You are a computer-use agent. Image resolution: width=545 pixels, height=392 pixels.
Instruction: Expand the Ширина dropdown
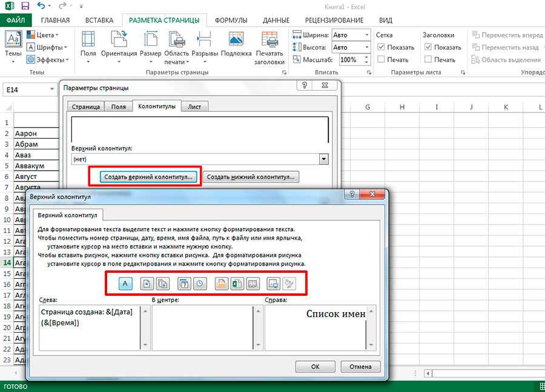coord(367,34)
